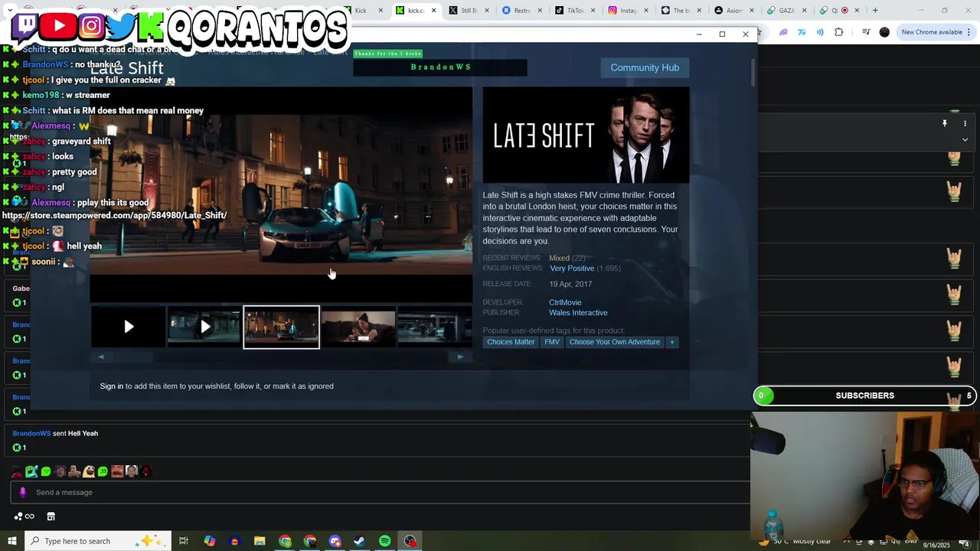Viewport: 980px width, 551px height.
Task: Click the Choose Your Own Adventure tag
Action: point(615,342)
